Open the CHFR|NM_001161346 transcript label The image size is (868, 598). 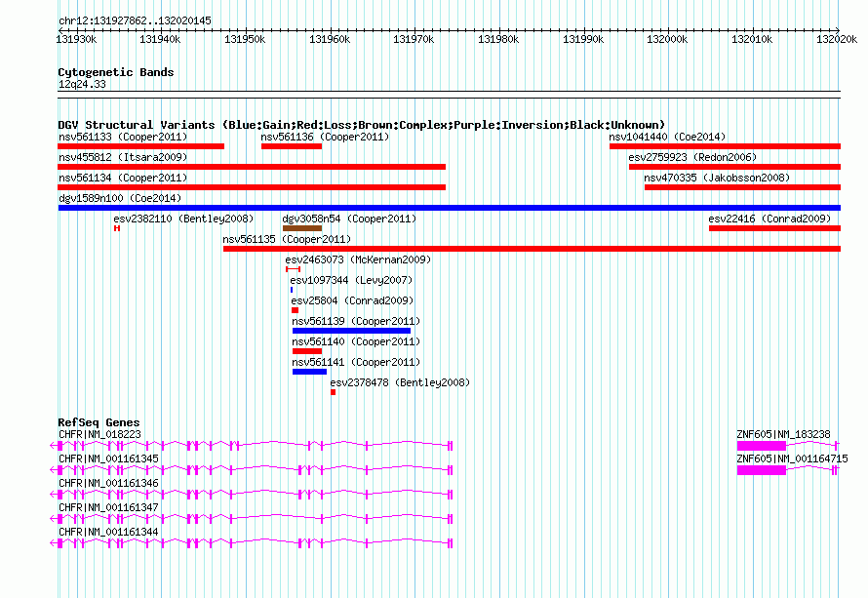108,484
